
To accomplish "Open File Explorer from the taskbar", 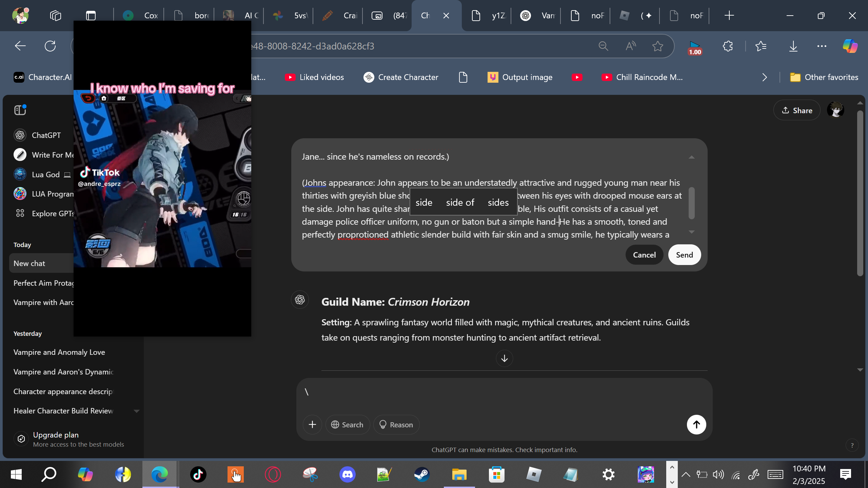I will tap(459, 474).
